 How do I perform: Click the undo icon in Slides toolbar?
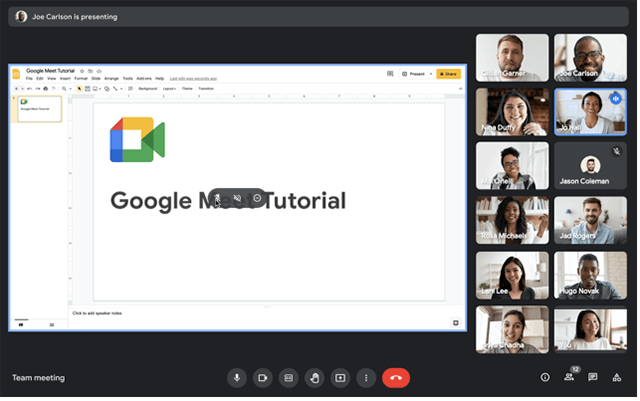[x=29, y=89]
